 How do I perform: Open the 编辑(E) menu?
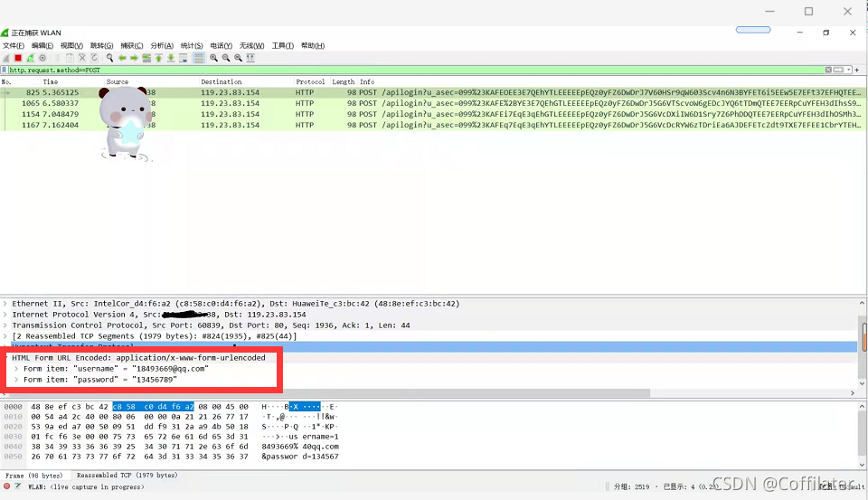pyautogui.click(x=42, y=45)
